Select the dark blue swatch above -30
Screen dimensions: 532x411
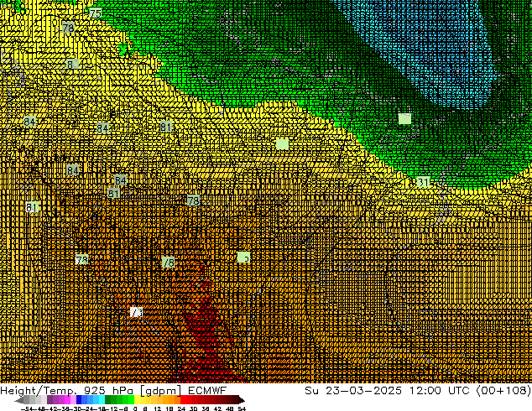pyautogui.click(x=79, y=400)
